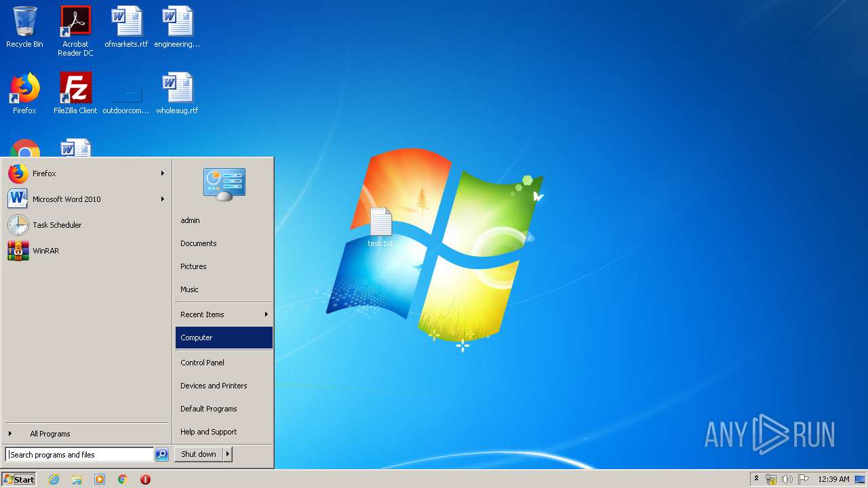Click the user account picture in Start menu
868x488 pixels.
224,184
